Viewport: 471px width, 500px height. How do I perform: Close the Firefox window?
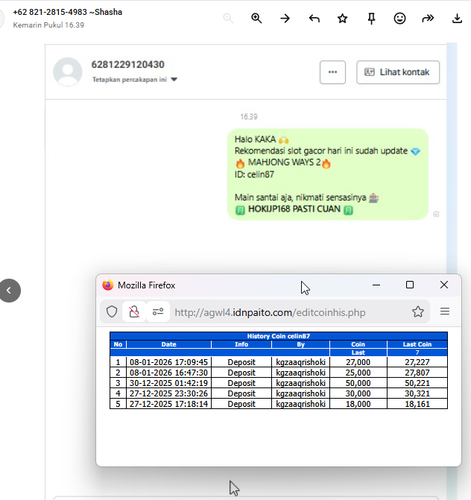(444, 285)
